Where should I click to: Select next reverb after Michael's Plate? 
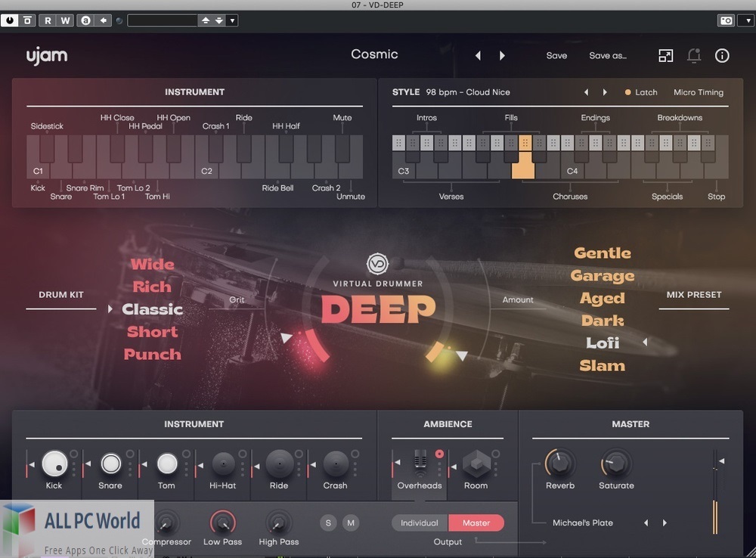coord(665,522)
